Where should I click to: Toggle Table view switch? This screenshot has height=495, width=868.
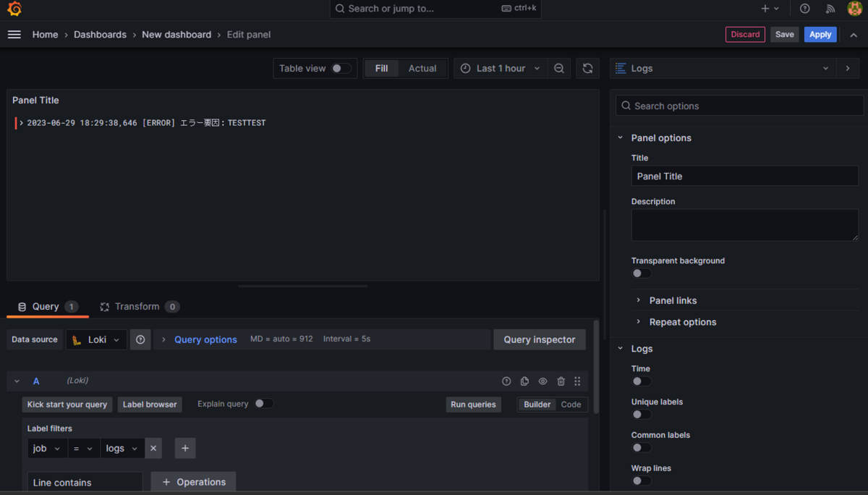[341, 68]
